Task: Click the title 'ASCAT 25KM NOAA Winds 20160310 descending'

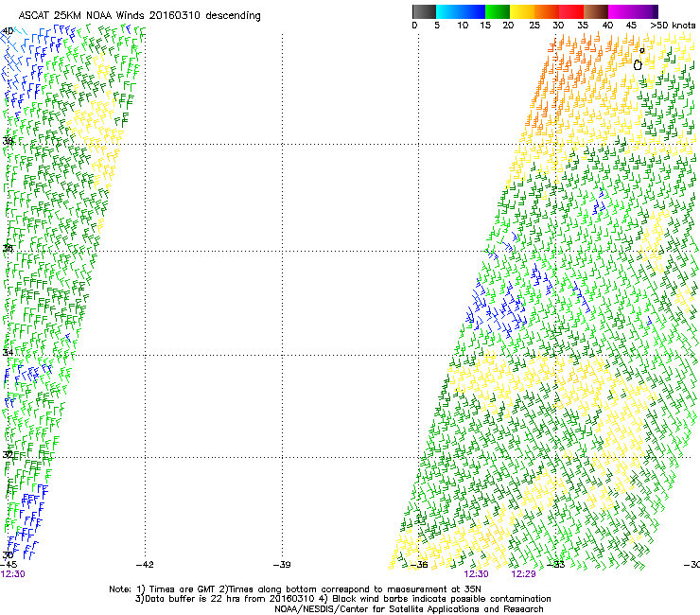Action: click(x=139, y=16)
